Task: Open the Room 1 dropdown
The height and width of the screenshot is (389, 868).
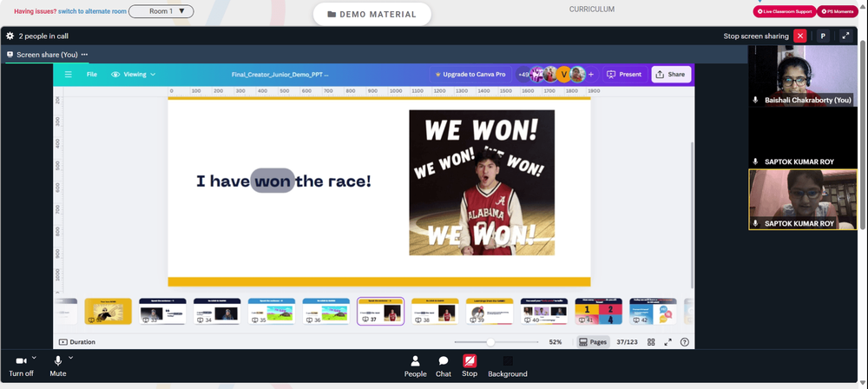Action: [x=161, y=11]
